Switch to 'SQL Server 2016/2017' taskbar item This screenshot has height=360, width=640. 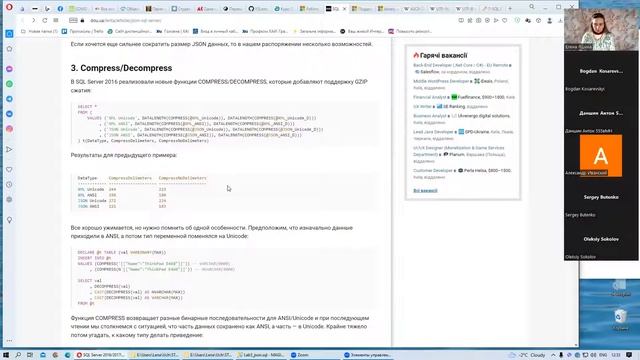pyautogui.click(x=100, y=355)
